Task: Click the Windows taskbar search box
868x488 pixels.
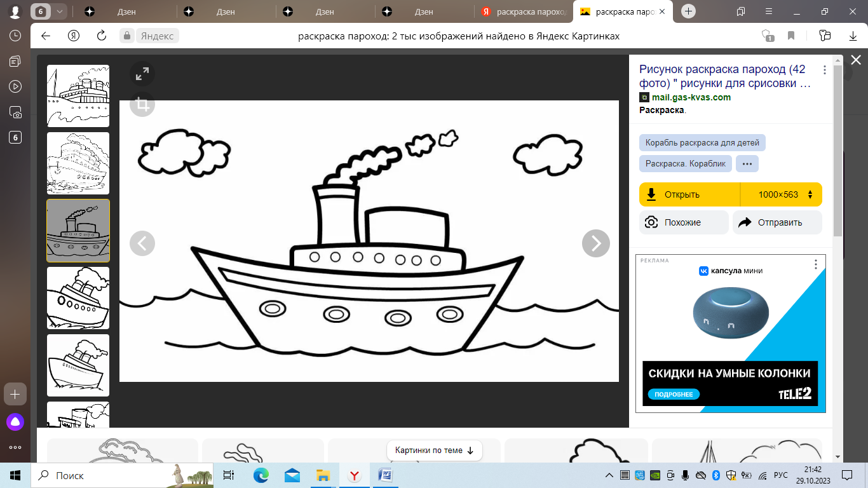Action: click(x=102, y=475)
